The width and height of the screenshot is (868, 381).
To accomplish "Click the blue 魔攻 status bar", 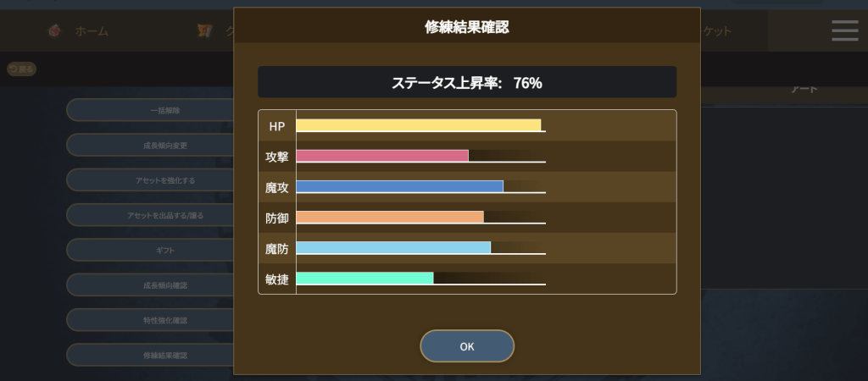I will [399, 186].
